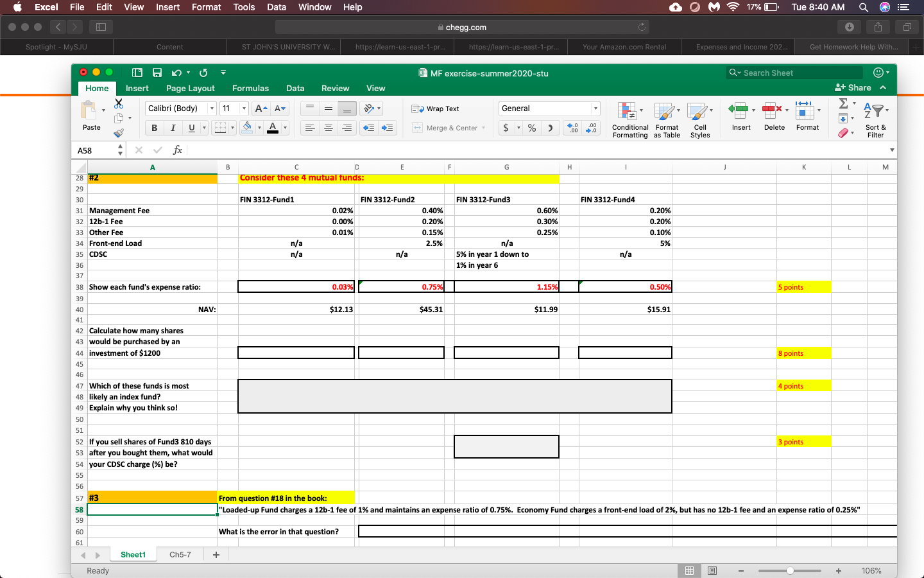The height and width of the screenshot is (578, 924).
Task: Align text right in the ribbon
Action: pos(347,128)
